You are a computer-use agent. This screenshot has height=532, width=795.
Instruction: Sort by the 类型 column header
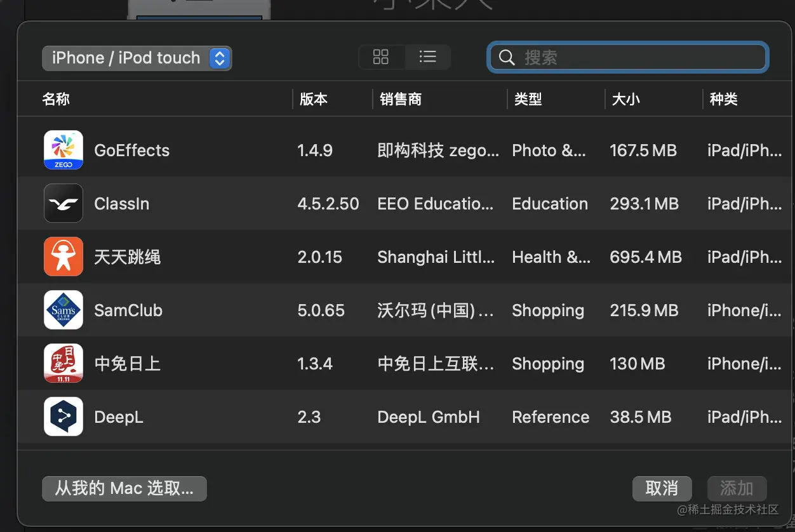click(528, 99)
